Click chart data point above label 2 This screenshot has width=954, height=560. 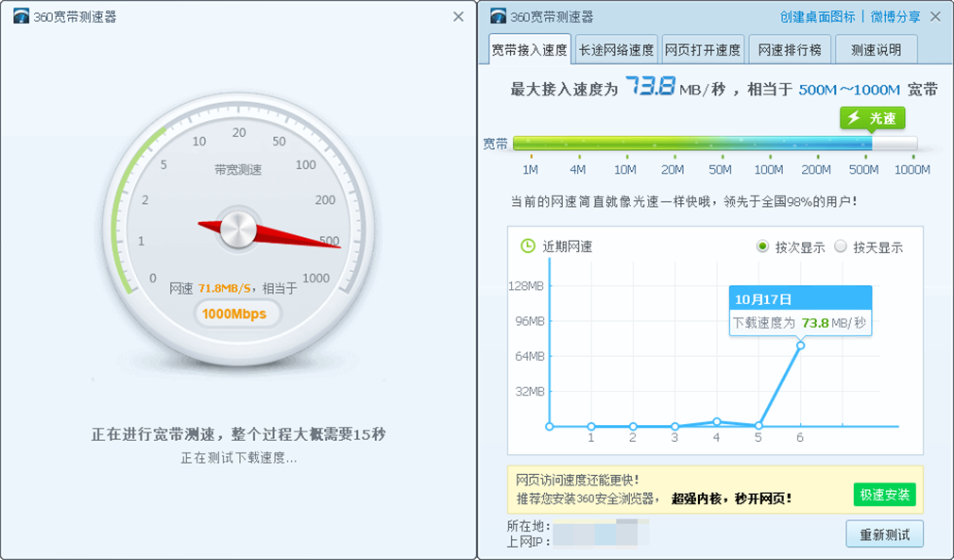633,426
